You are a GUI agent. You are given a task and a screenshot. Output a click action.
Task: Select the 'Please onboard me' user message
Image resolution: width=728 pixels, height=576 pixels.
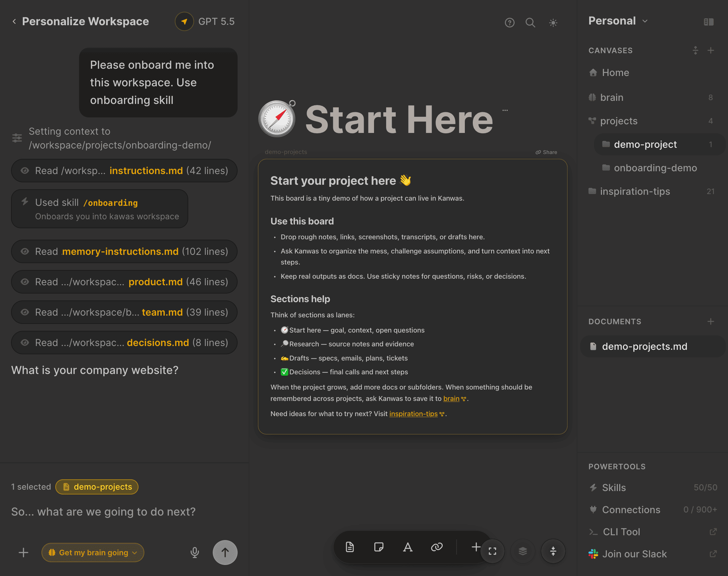click(158, 83)
